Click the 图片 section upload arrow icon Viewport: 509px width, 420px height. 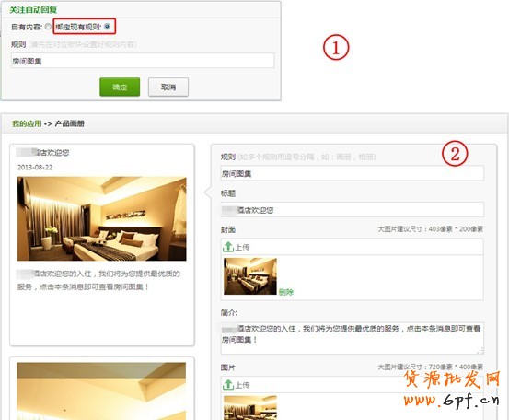click(x=228, y=385)
